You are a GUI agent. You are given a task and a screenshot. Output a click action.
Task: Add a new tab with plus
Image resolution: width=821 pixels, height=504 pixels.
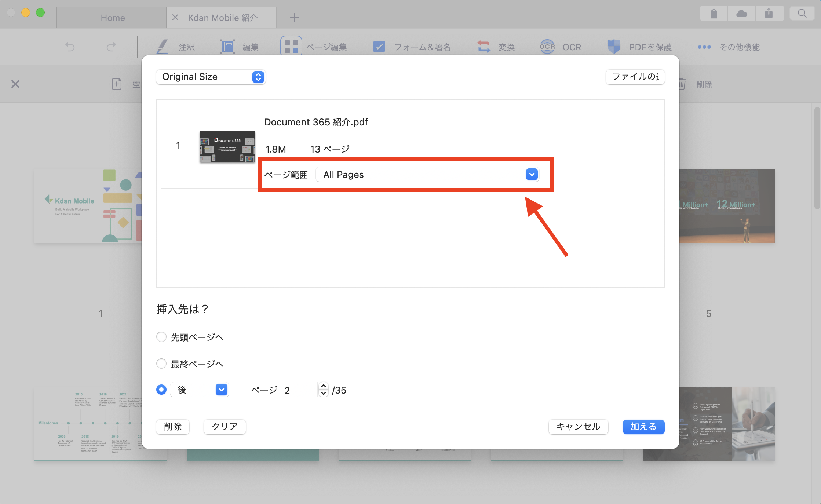[x=294, y=17]
